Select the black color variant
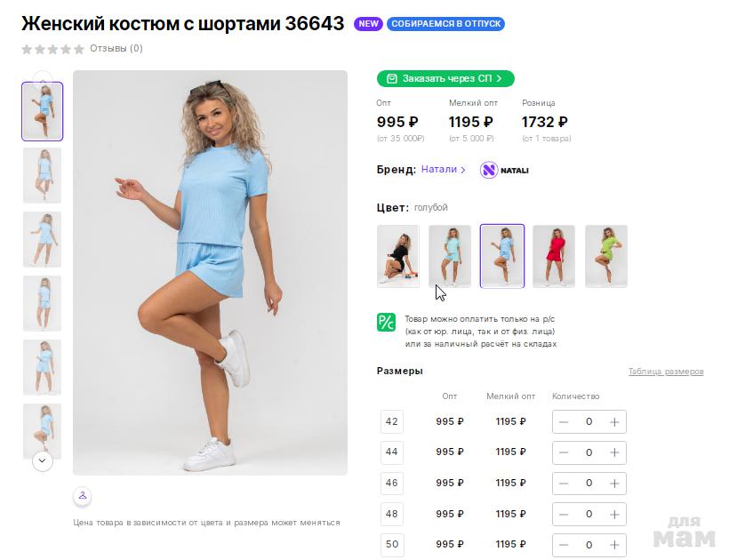 397,256
